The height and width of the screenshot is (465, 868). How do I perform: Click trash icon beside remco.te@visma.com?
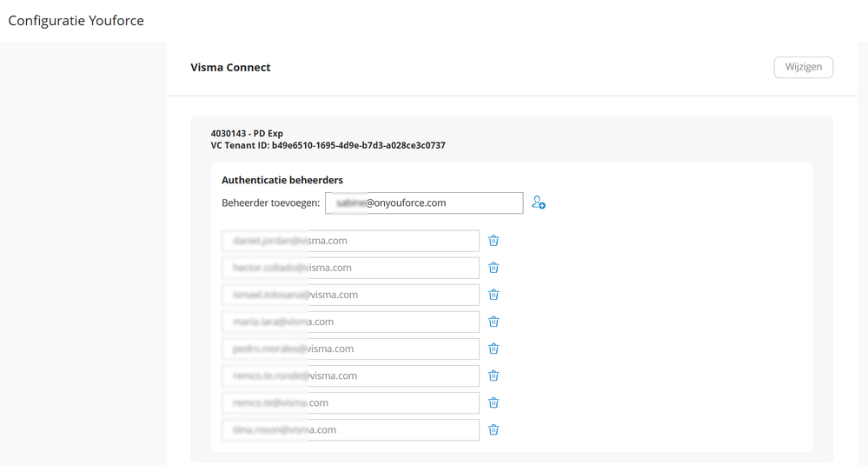494,402
